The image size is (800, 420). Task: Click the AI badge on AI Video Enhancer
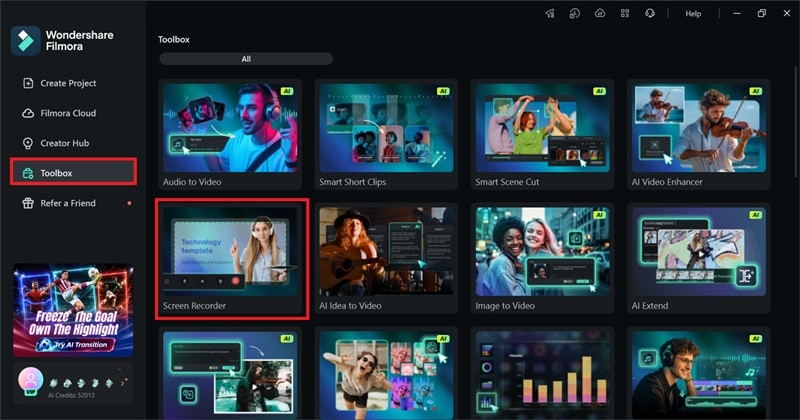tap(756, 91)
